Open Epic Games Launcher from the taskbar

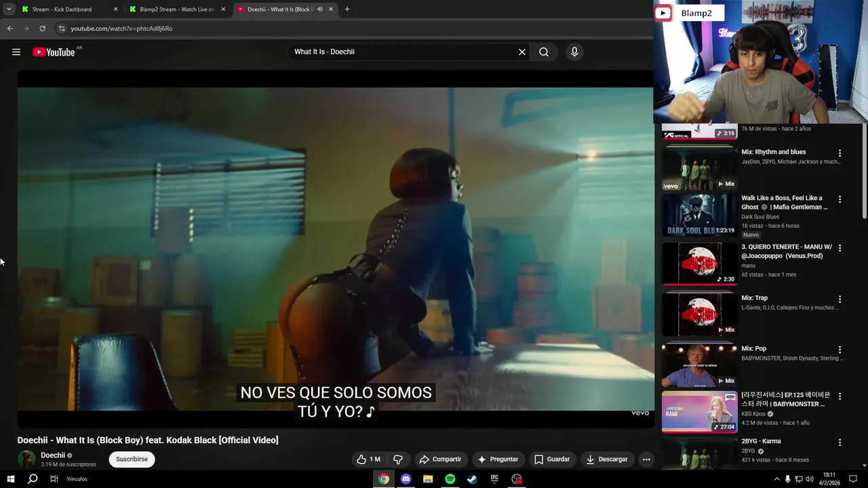coord(494,479)
